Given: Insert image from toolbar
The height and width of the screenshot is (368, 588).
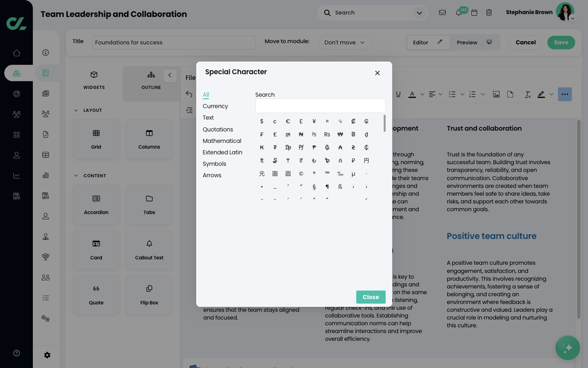Looking at the screenshot, I should click(x=496, y=94).
